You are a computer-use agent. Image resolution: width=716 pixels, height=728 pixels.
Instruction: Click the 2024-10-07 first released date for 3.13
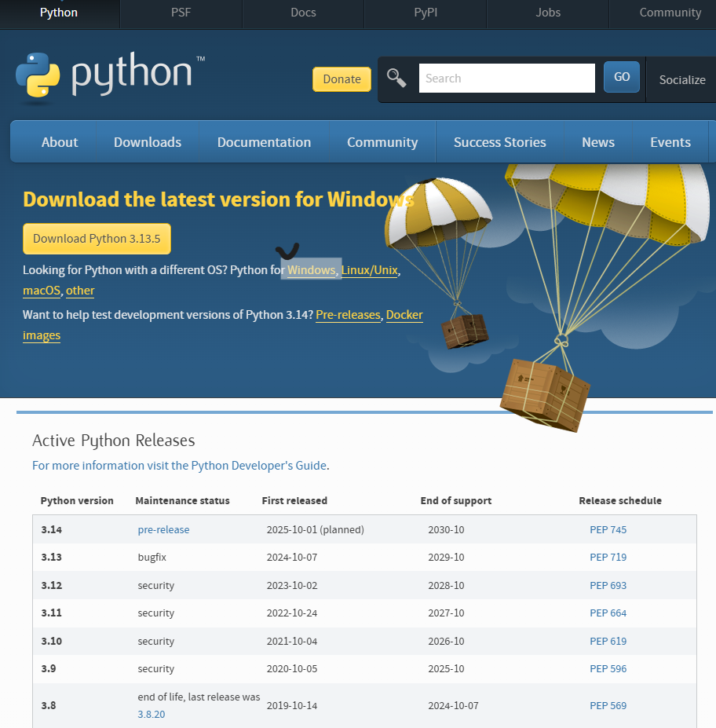point(292,557)
